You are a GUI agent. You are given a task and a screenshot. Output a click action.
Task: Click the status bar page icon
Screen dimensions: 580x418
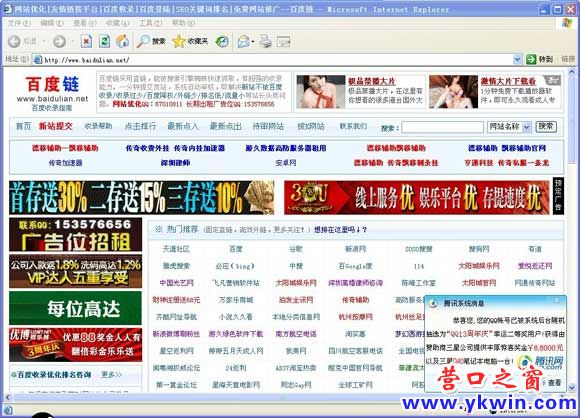[7, 409]
